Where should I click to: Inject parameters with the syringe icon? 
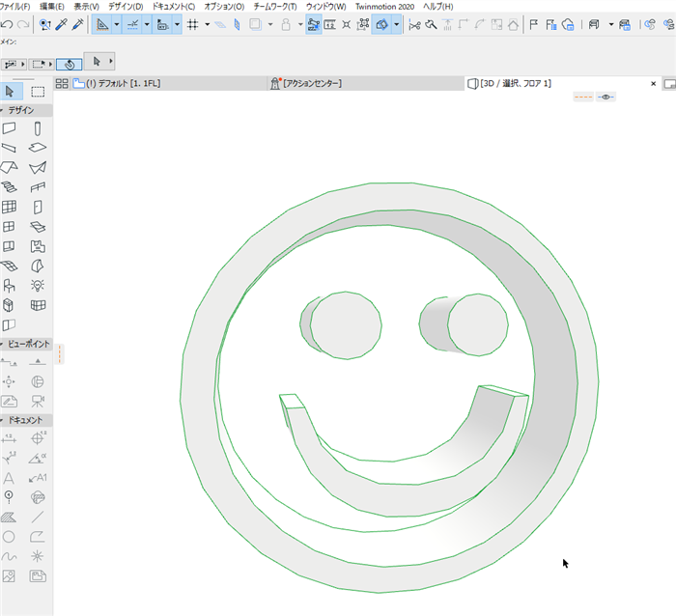[78, 24]
